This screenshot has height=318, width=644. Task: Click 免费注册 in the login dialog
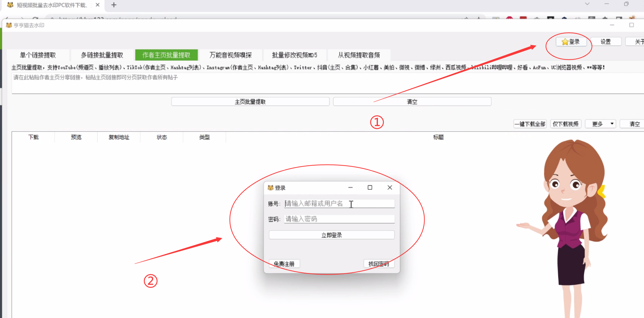pyautogui.click(x=284, y=264)
